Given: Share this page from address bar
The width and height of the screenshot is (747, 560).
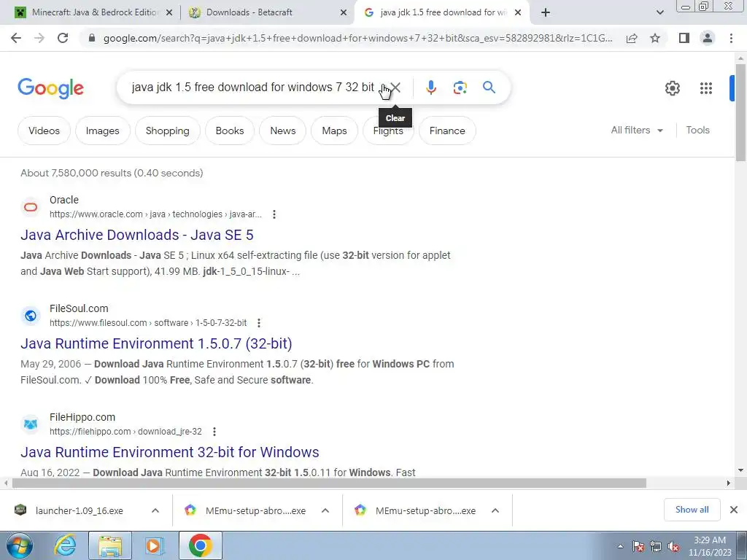Looking at the screenshot, I should click(632, 38).
